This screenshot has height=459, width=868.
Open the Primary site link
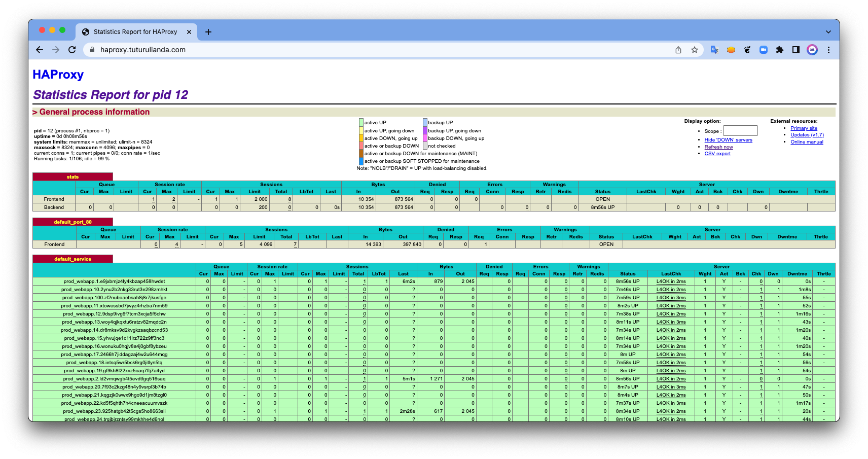[804, 128]
